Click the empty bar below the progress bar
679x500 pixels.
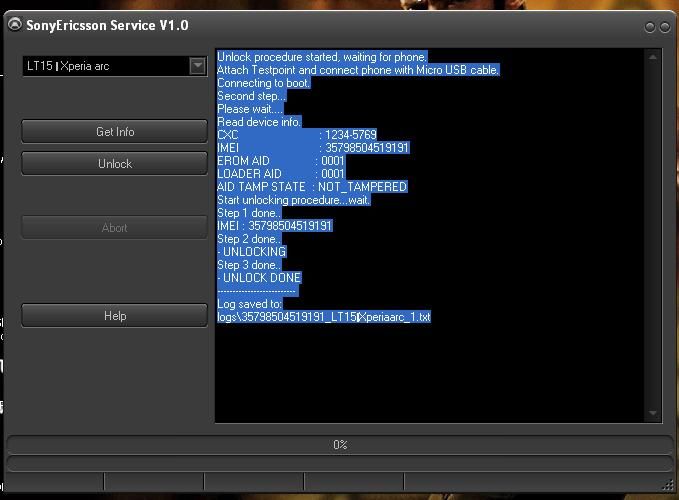click(339, 464)
